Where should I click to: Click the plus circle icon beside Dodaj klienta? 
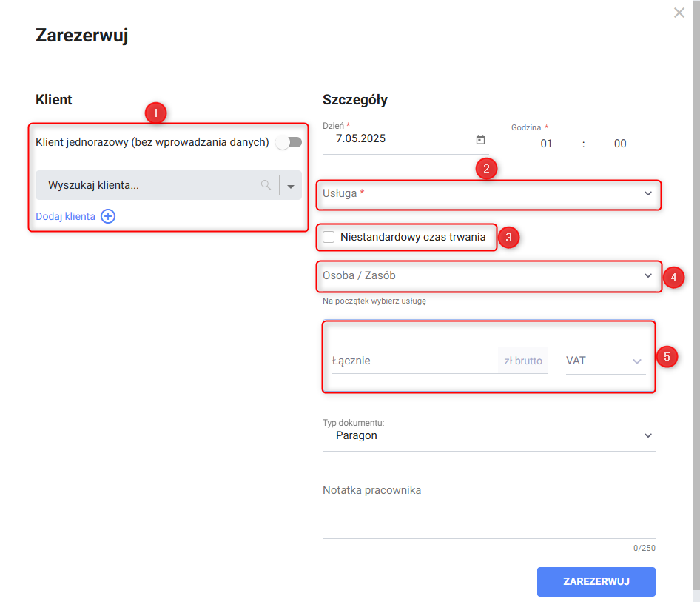[x=108, y=216]
